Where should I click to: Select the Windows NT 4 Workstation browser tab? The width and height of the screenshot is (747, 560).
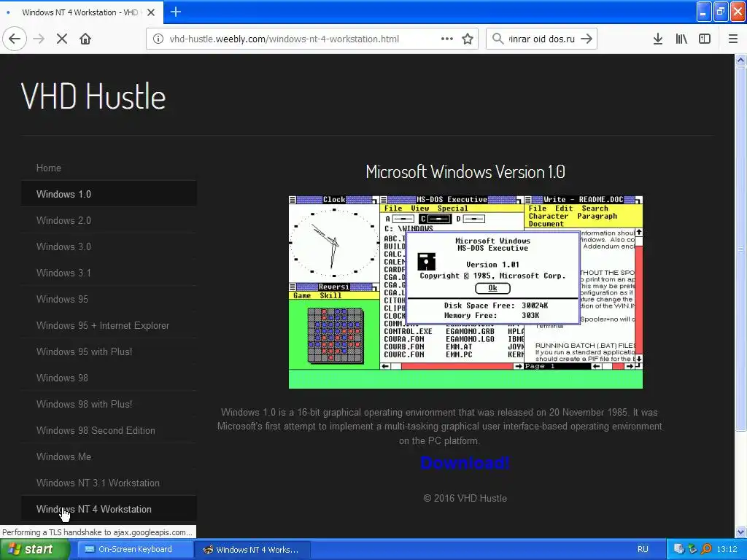82,12
